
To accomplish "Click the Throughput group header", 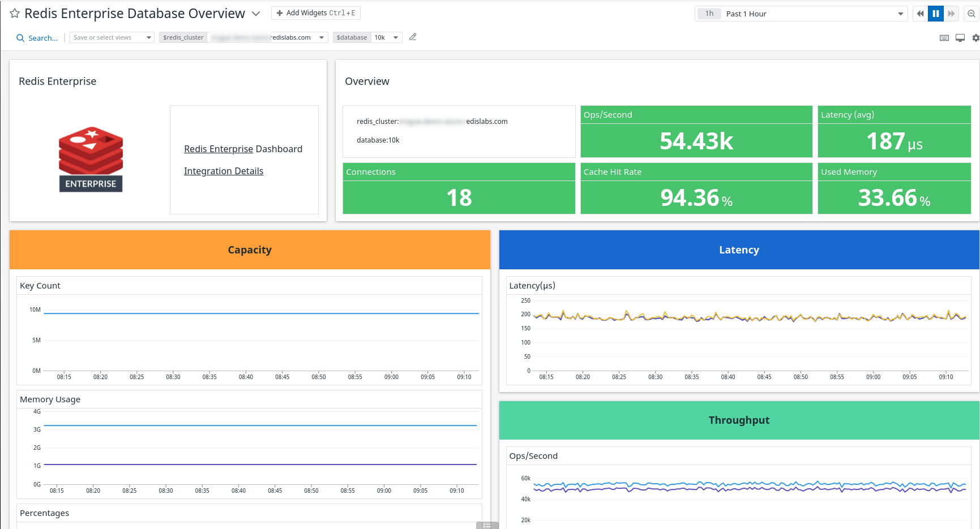I will tap(739, 420).
